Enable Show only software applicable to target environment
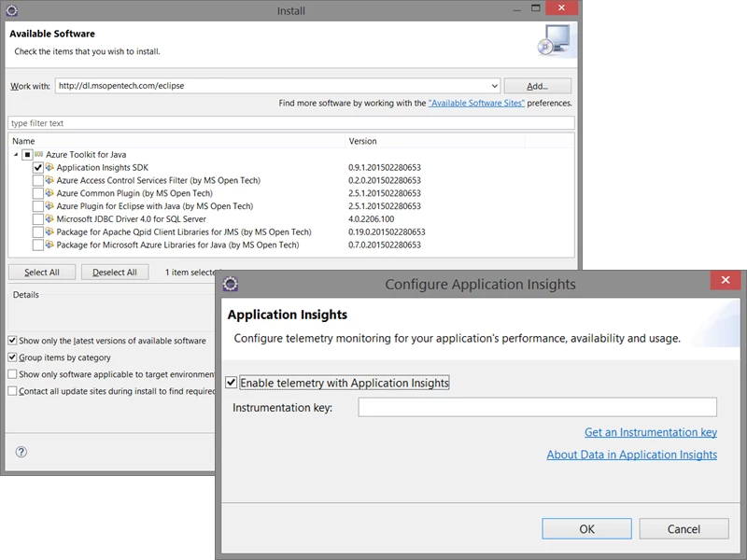 (x=12, y=374)
